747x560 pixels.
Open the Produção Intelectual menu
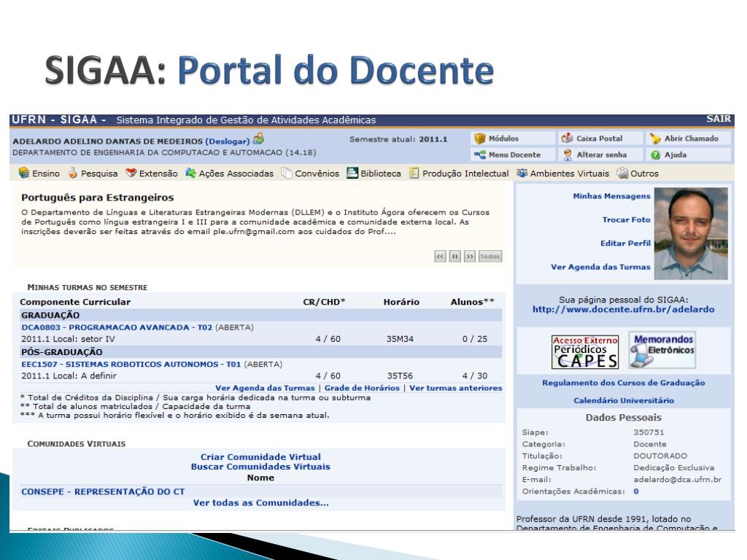pos(465,174)
